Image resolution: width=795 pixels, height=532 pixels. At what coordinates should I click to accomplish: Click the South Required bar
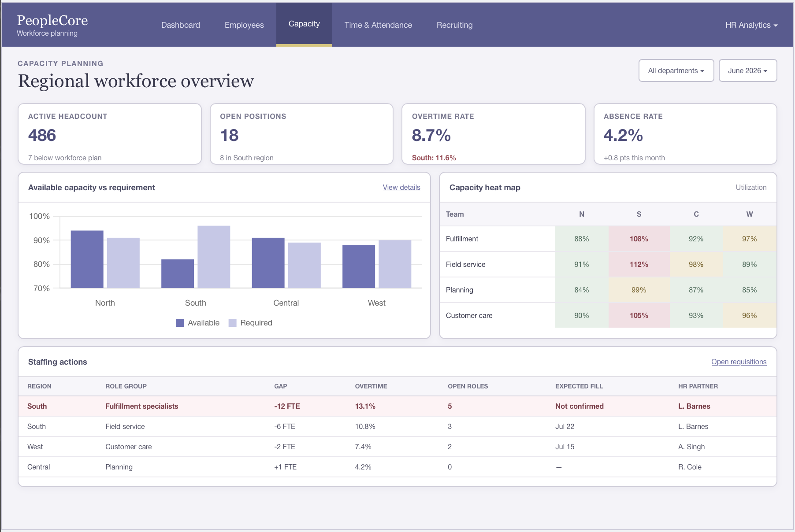(x=214, y=257)
